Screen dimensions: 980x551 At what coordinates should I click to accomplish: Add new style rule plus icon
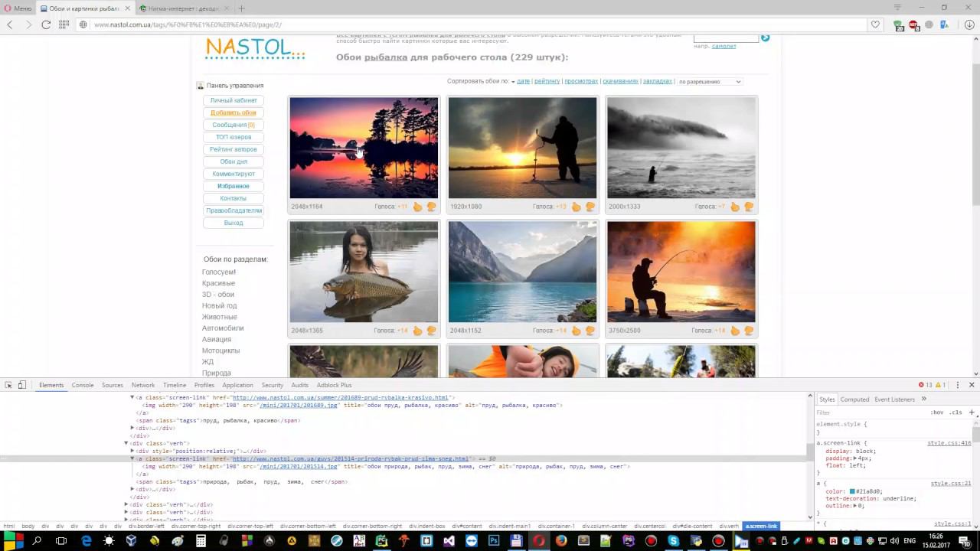pos(972,412)
